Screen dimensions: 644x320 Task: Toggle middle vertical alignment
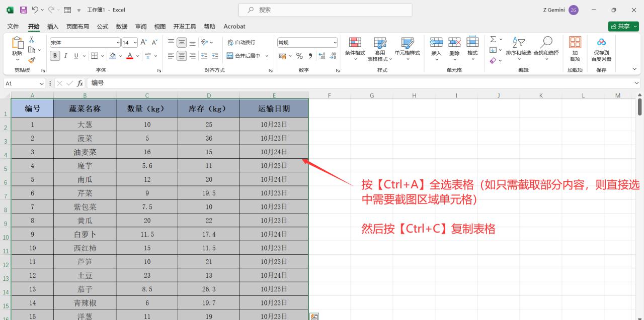(182, 43)
